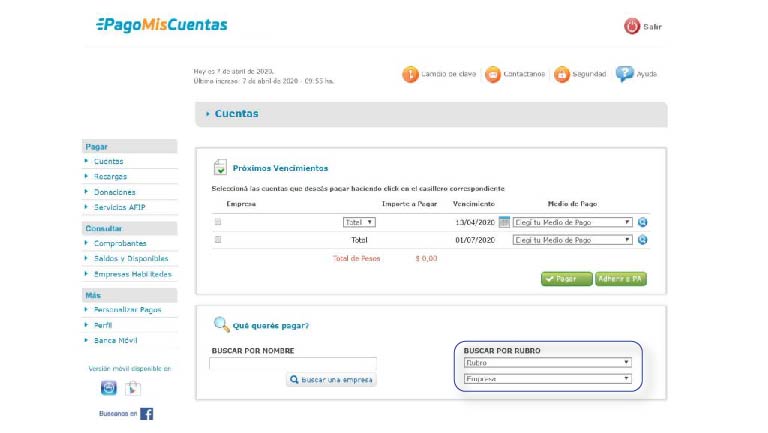The height and width of the screenshot is (433, 768).
Task: Expand the Total amount dropdown
Action: (359, 222)
